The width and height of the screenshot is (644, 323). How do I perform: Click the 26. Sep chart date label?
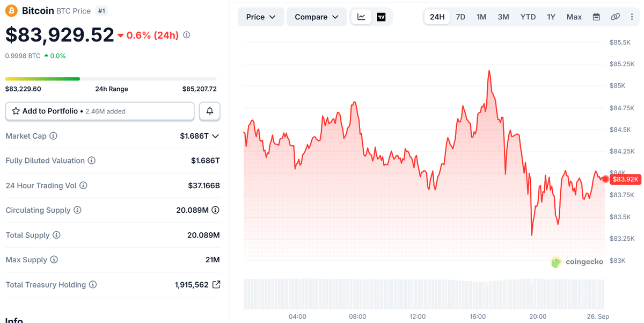click(x=597, y=317)
